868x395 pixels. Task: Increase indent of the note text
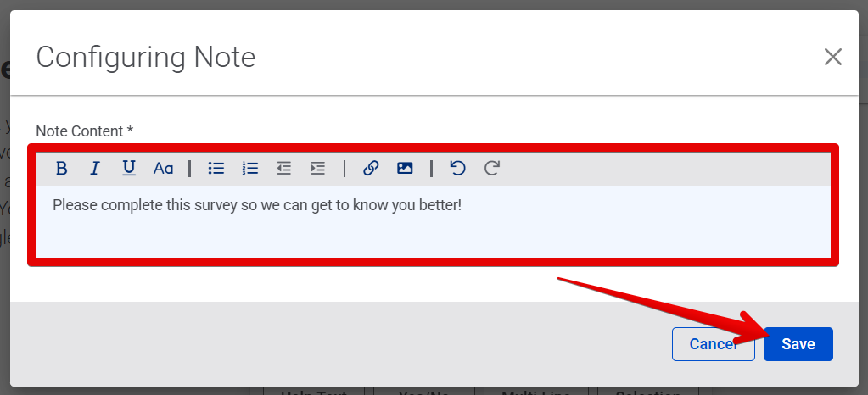pyautogui.click(x=318, y=169)
